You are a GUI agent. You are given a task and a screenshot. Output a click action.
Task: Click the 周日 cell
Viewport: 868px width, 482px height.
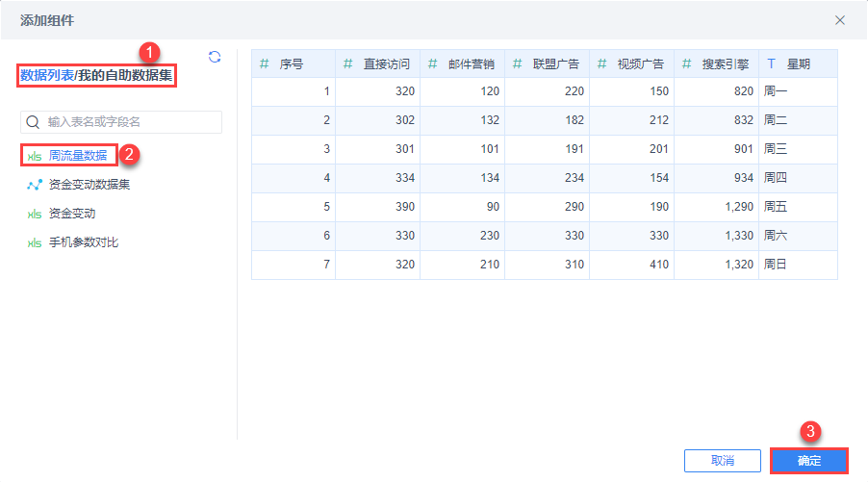[x=799, y=264]
